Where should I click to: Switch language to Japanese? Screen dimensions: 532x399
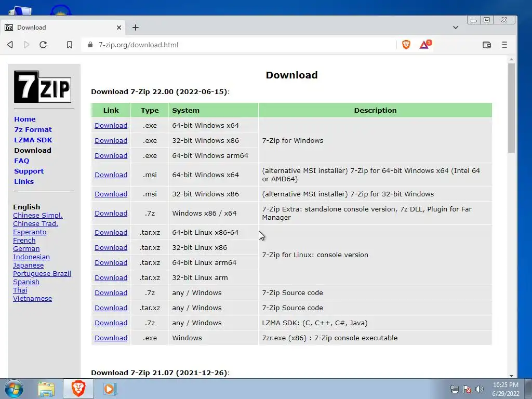tap(28, 265)
